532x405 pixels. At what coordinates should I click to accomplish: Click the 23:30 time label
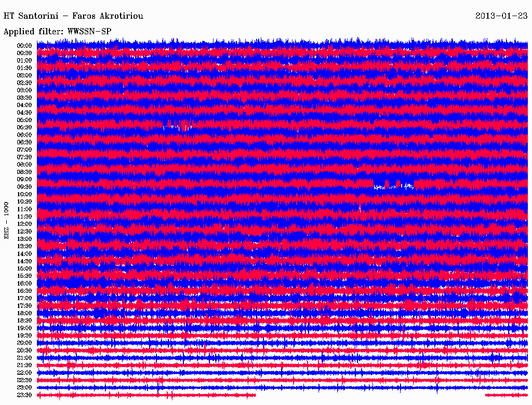(x=24, y=395)
